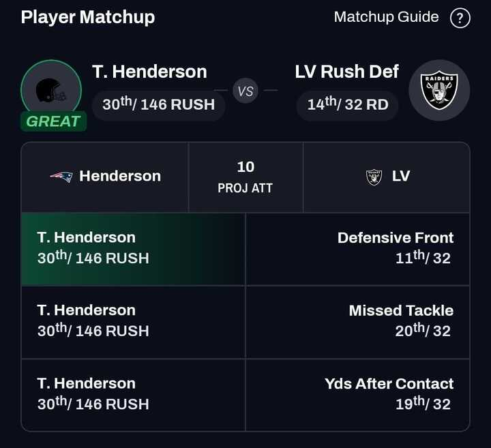Click the large Raiders shield logo

(x=438, y=90)
